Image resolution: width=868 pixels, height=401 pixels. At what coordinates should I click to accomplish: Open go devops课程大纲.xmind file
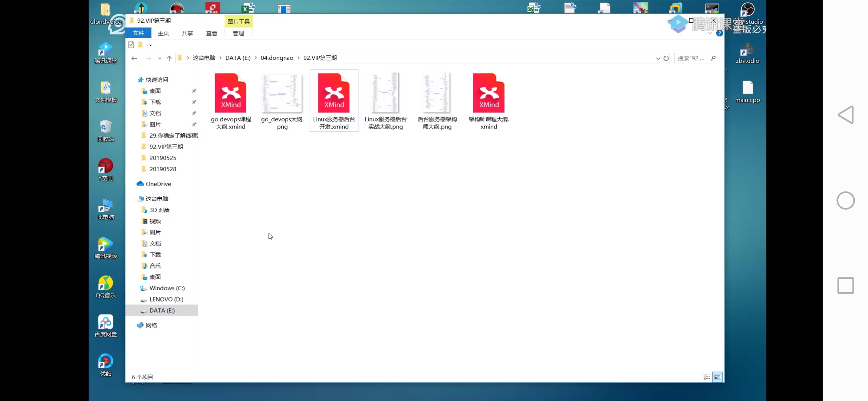(230, 101)
